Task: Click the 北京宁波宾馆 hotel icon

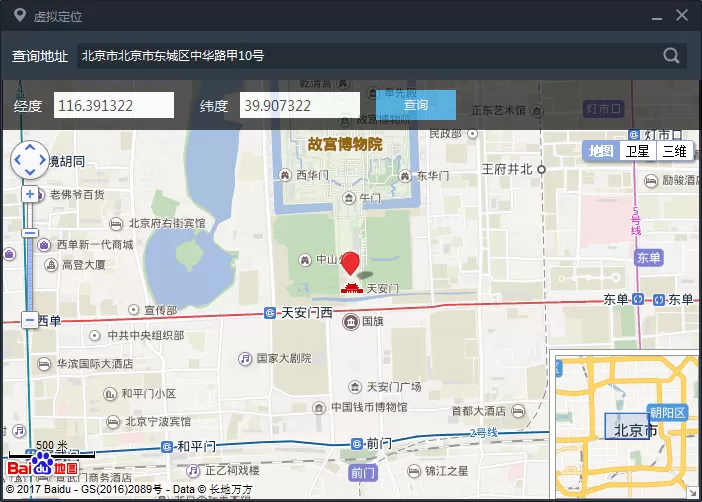Action: pos(113,421)
